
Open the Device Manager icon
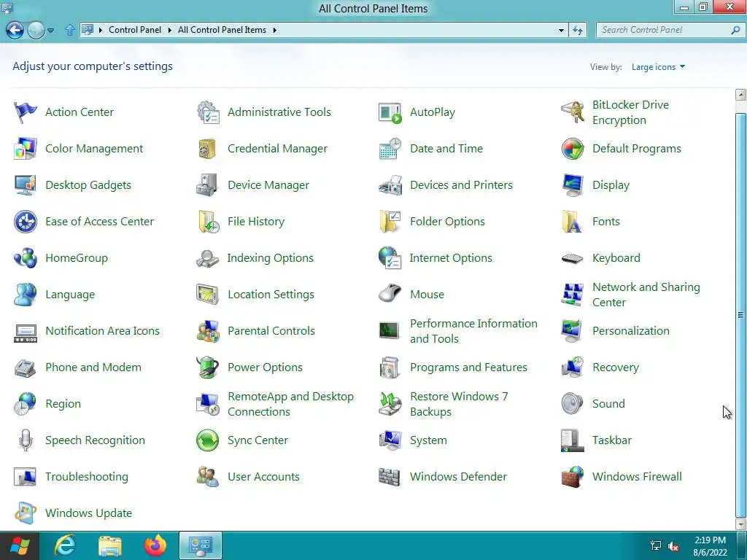coord(208,185)
